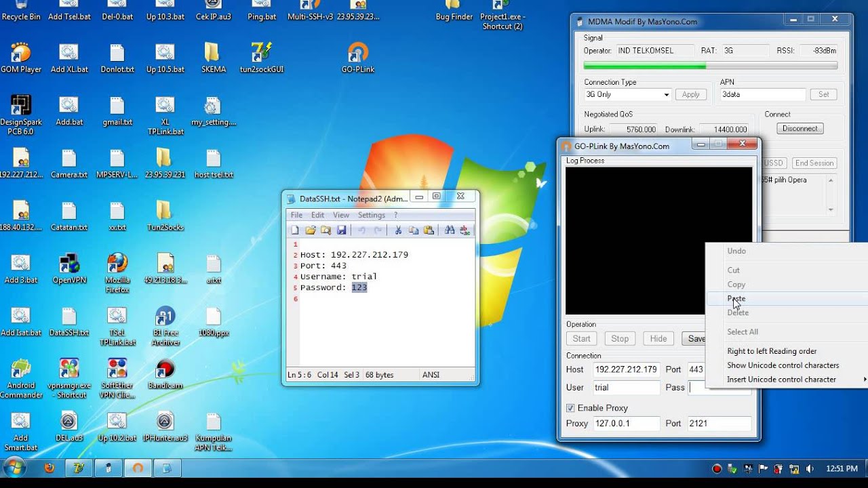Untick the Enable Proxy checkbox

click(x=571, y=408)
